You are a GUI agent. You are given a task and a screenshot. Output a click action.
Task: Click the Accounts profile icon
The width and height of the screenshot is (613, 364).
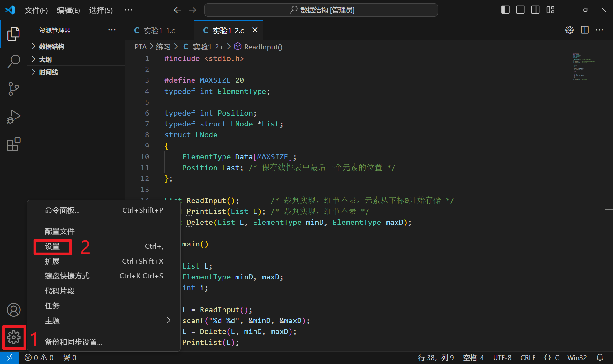click(13, 310)
